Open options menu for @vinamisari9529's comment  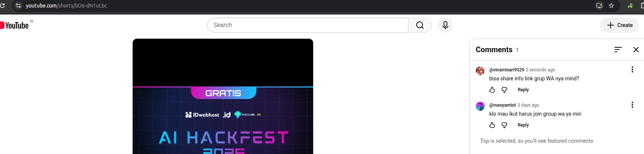point(632,69)
